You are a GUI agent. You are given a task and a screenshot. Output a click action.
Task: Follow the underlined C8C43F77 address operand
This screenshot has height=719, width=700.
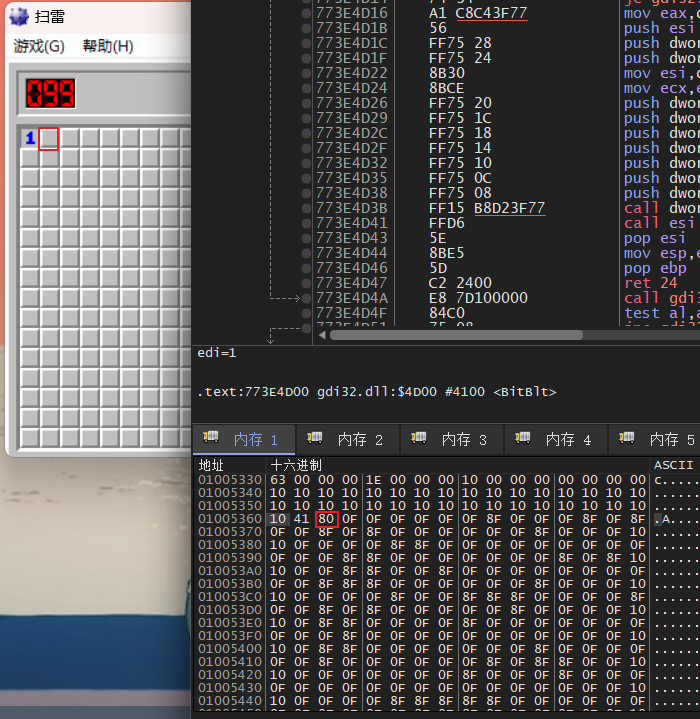pyautogui.click(x=491, y=13)
